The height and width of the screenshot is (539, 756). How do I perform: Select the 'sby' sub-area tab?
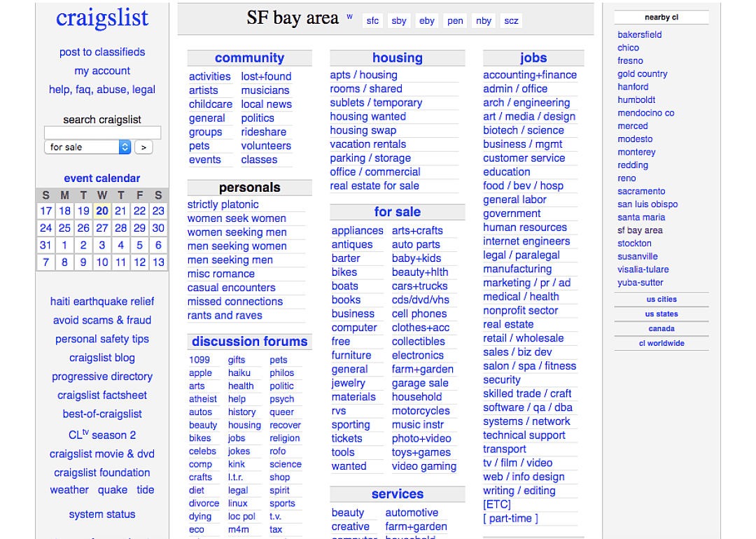point(399,21)
